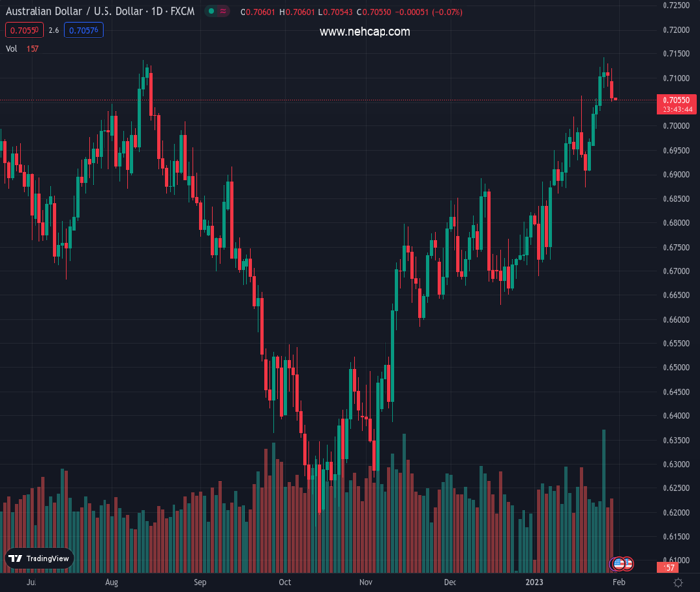Click the Feb label on time axis
700x592 pixels.
617,583
